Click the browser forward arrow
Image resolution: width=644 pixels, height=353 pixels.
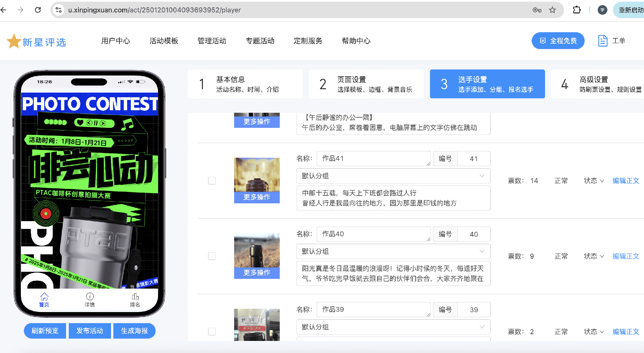20,10
